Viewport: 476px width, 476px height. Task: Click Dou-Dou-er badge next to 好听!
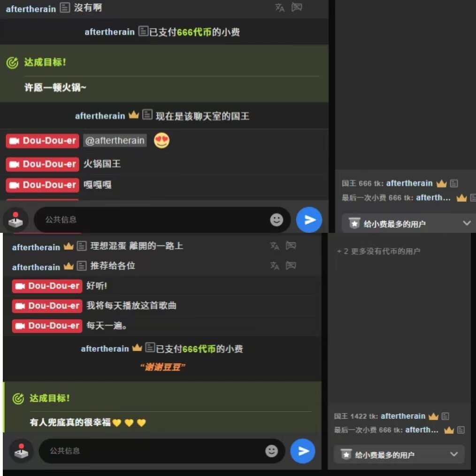[47, 286]
